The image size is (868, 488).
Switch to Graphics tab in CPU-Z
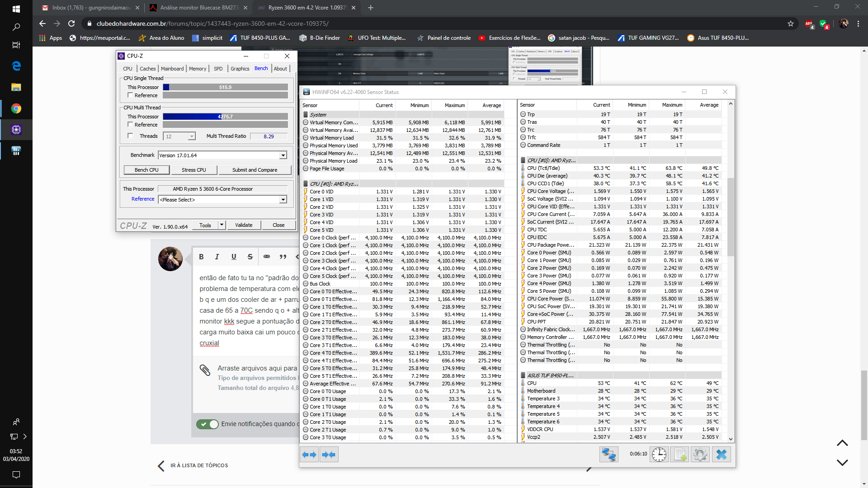(x=240, y=69)
